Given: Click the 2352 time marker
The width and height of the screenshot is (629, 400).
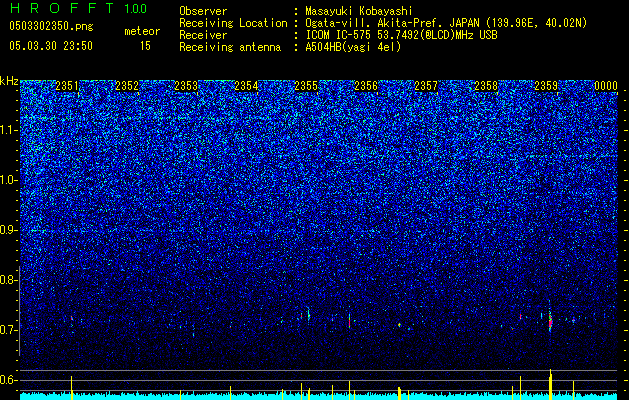Looking at the screenshot, I should click(127, 86).
